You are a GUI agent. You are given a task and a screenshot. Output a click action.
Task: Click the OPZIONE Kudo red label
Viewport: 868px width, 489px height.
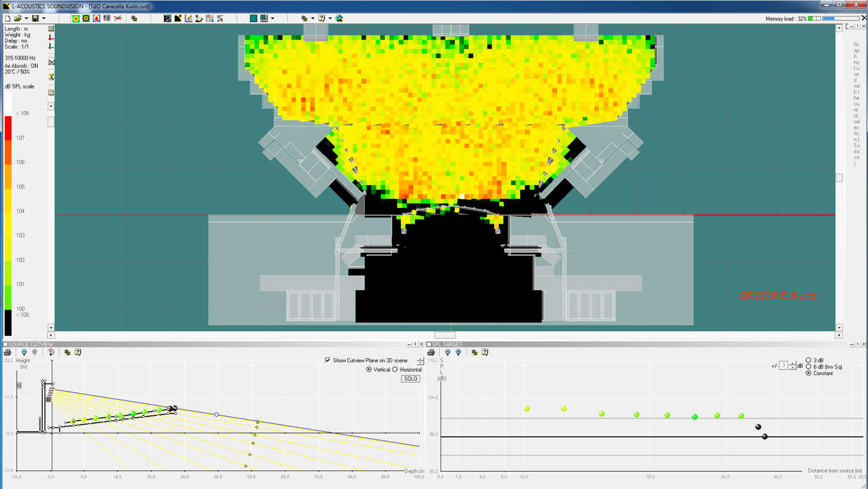pos(777,296)
